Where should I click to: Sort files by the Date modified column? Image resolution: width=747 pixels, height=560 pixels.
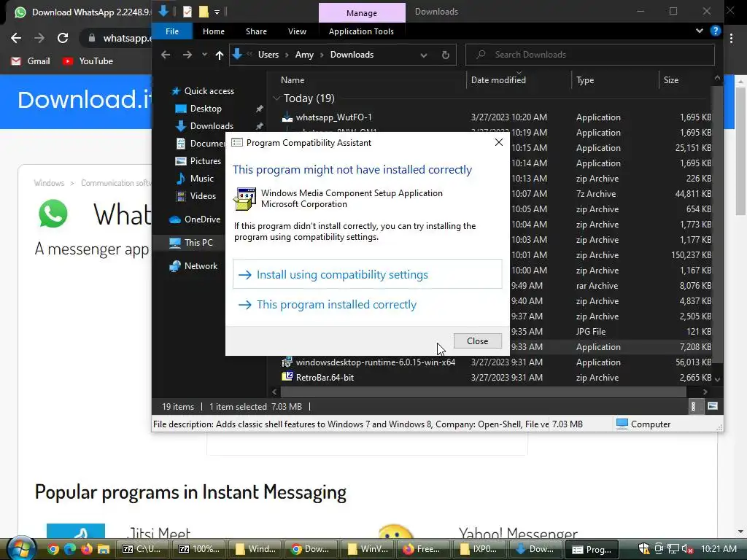pyautogui.click(x=498, y=80)
